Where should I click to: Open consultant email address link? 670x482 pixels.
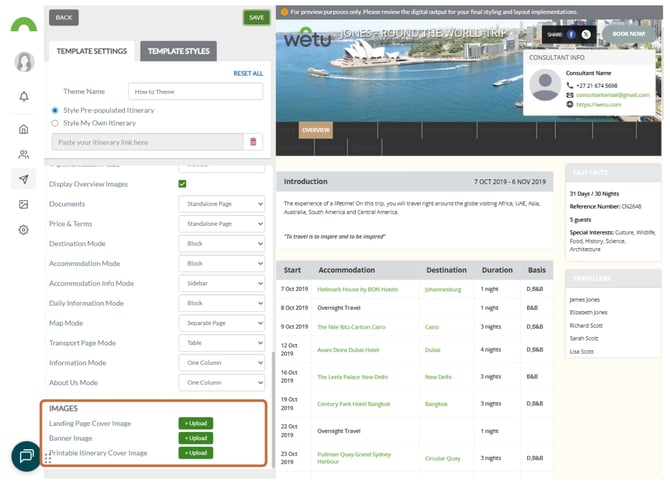(x=613, y=95)
